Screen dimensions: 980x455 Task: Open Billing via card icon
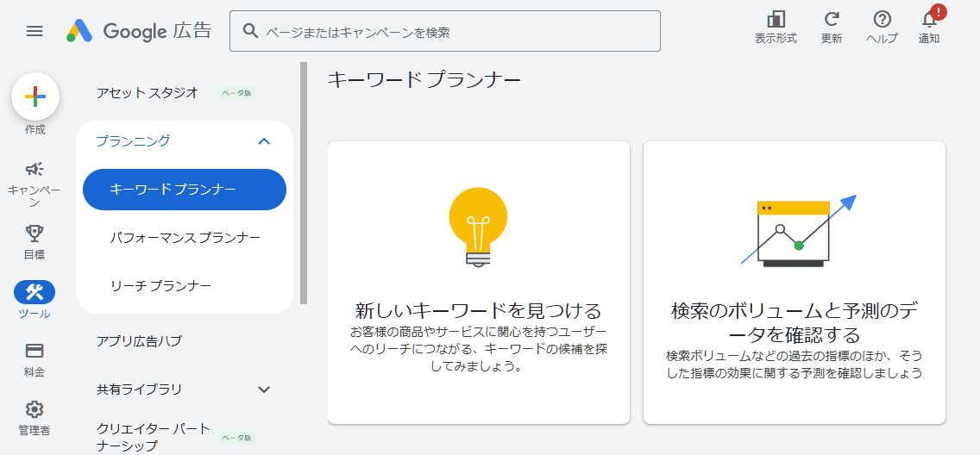pos(35,351)
